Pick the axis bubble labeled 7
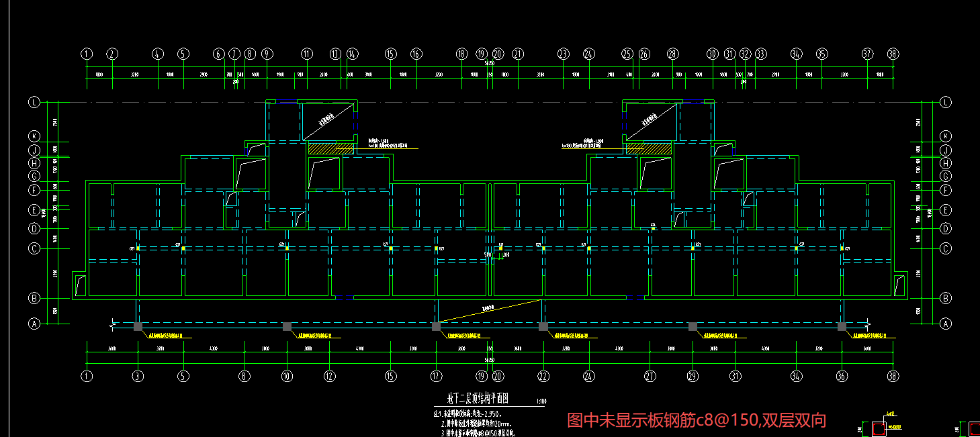 pos(234,54)
